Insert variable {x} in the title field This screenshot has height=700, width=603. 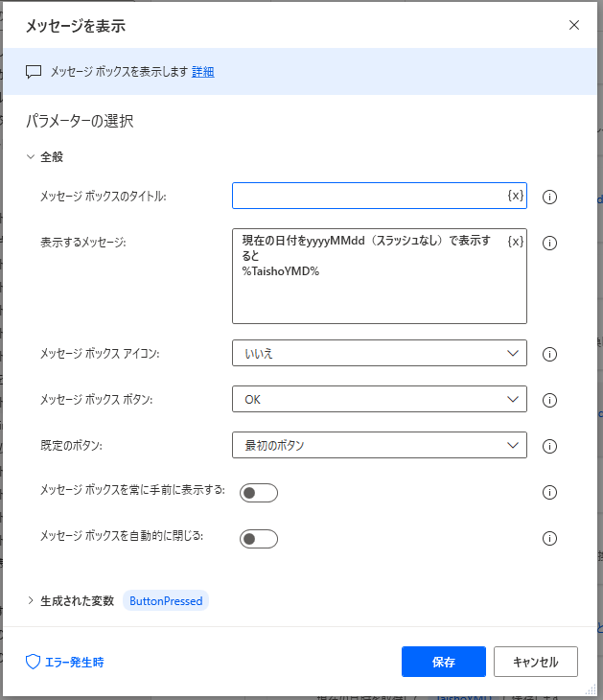tap(515, 196)
